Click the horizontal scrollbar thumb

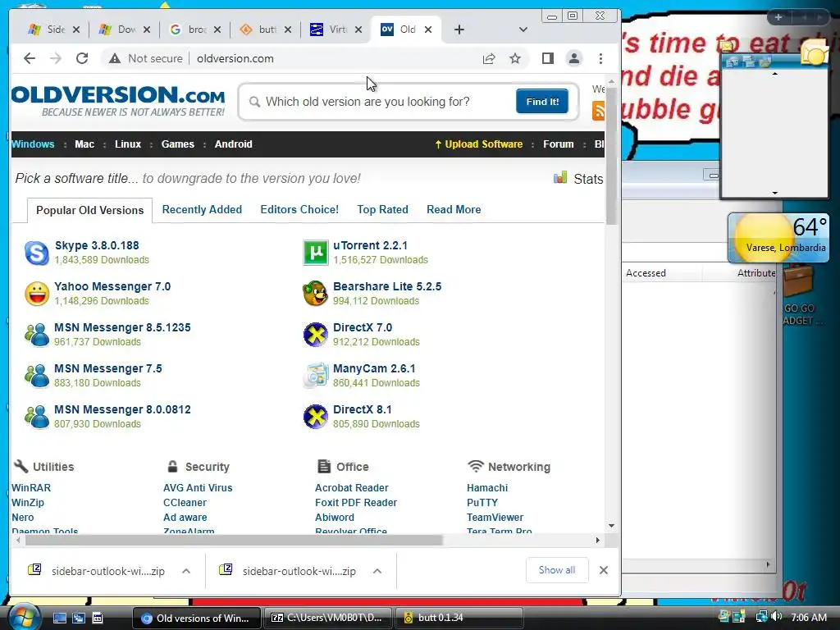(234, 540)
